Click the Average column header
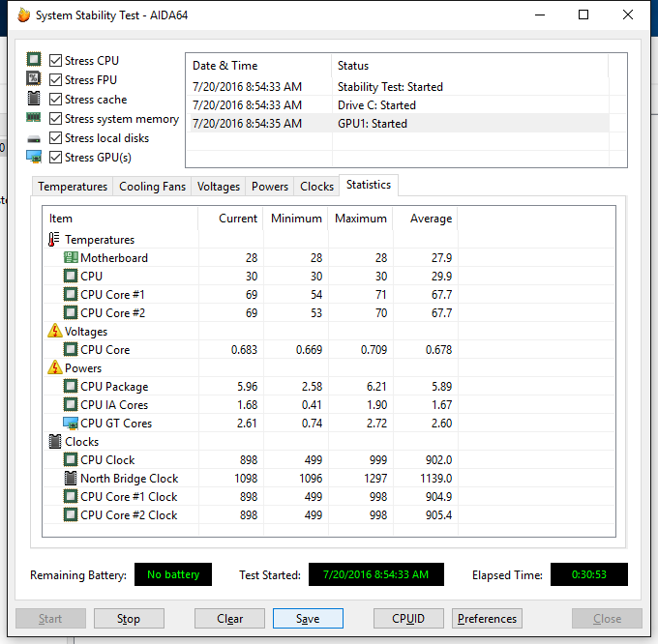This screenshot has height=644, width=658. (x=425, y=219)
